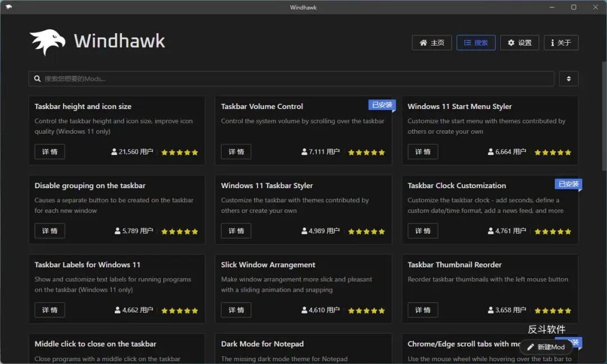Open details for Taskbar Clock Customization
Viewport: 607px width, 364px height.
(423, 231)
